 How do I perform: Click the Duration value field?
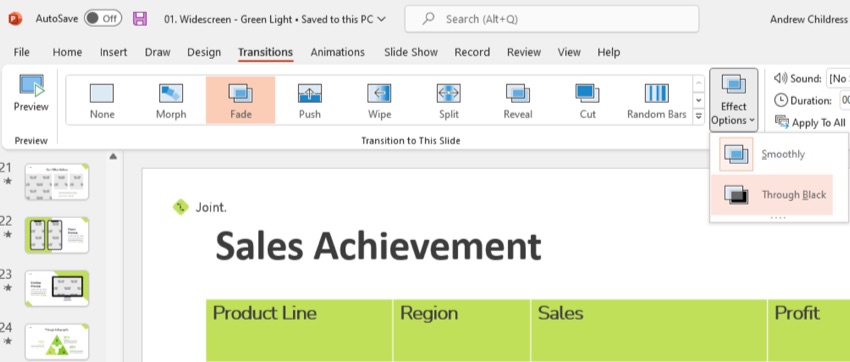[844, 100]
